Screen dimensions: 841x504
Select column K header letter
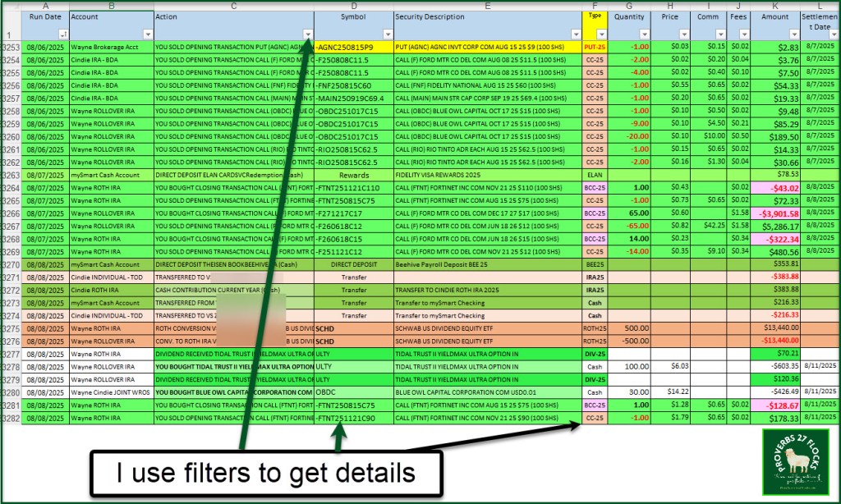(774, 6)
